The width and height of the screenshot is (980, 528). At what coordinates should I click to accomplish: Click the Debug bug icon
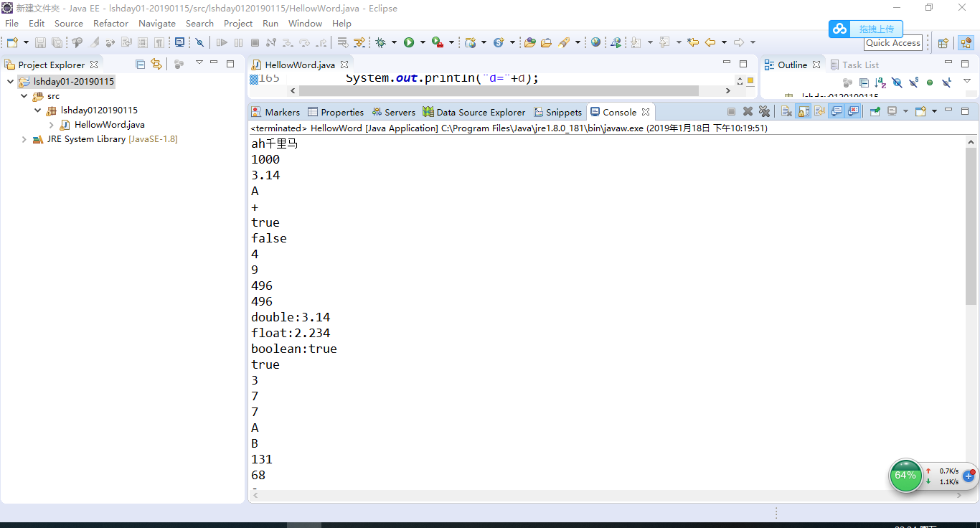381,43
